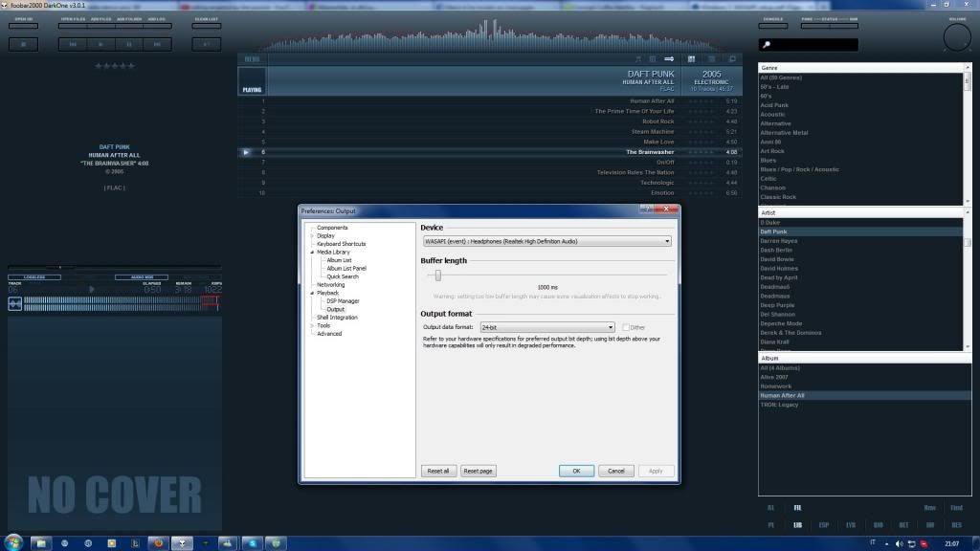The image size is (980, 551).
Task: Click the volume knob
Action: [957, 38]
